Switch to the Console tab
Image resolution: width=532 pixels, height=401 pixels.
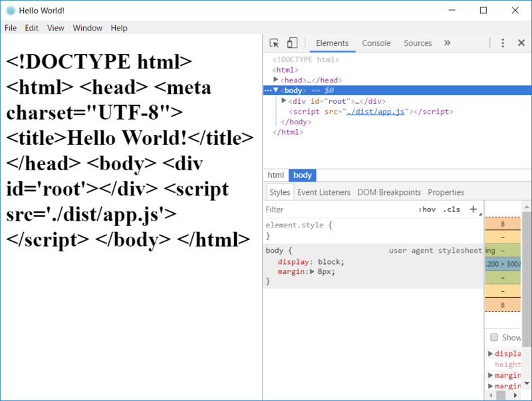coord(376,43)
